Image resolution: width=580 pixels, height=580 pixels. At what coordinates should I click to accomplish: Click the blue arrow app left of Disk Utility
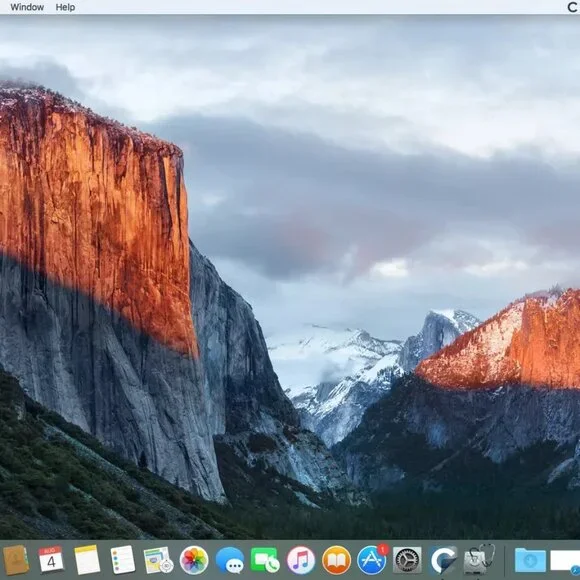[443, 560]
